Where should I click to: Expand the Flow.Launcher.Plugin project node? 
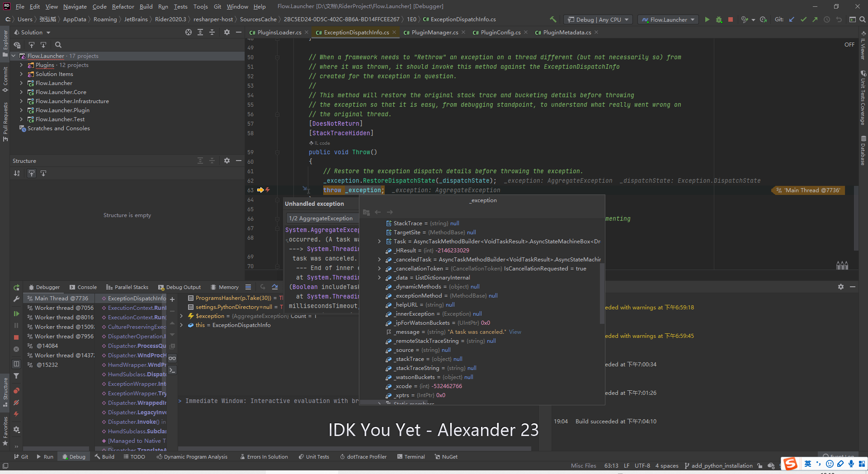click(x=21, y=110)
